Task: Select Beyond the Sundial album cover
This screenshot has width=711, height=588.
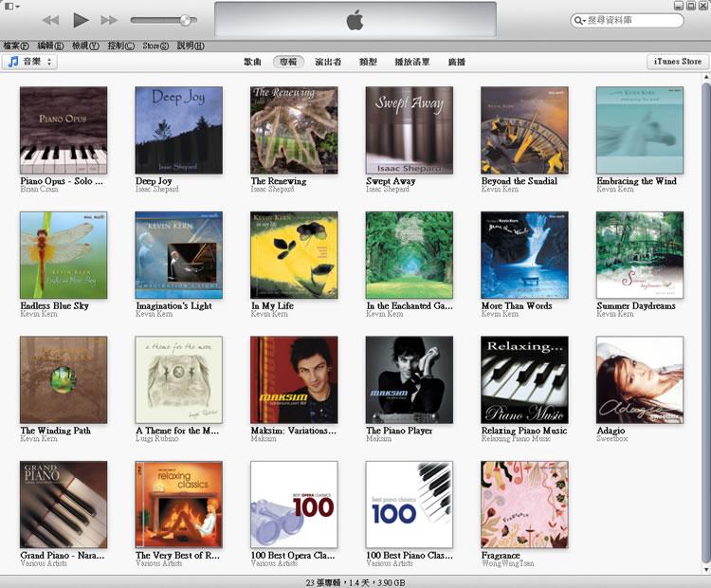Action: click(524, 131)
